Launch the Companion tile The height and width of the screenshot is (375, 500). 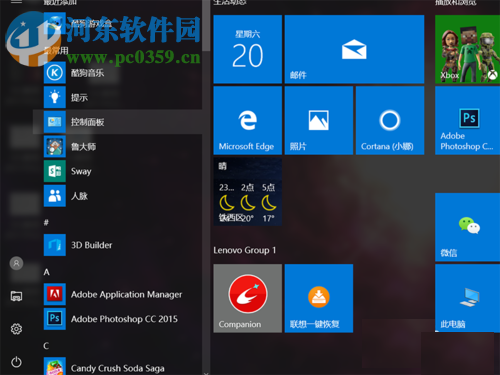pyautogui.click(x=248, y=298)
